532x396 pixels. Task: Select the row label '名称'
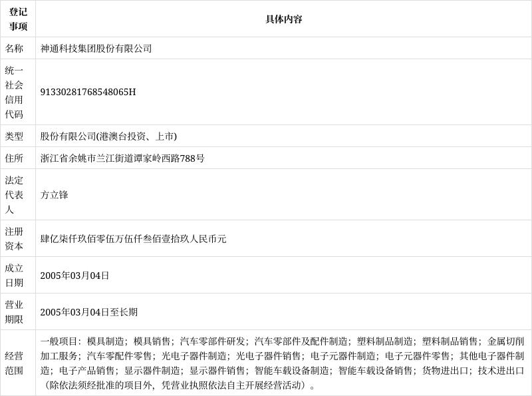click(14, 48)
